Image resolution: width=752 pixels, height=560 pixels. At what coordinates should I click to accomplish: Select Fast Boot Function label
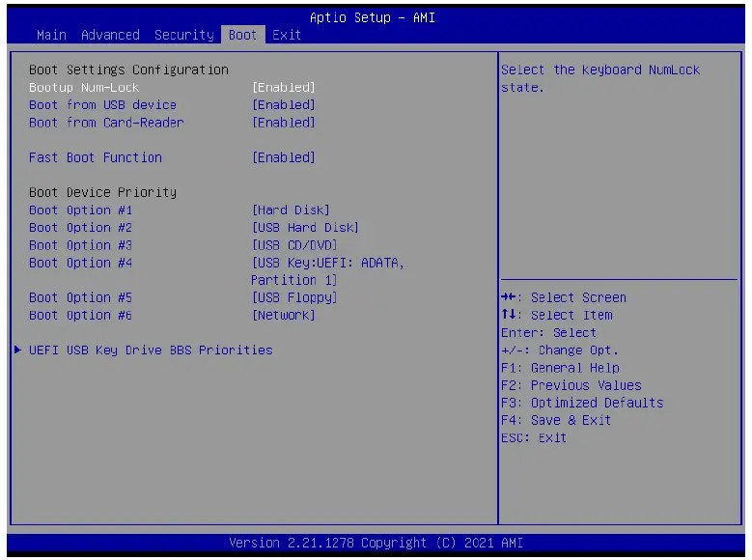[96, 158]
